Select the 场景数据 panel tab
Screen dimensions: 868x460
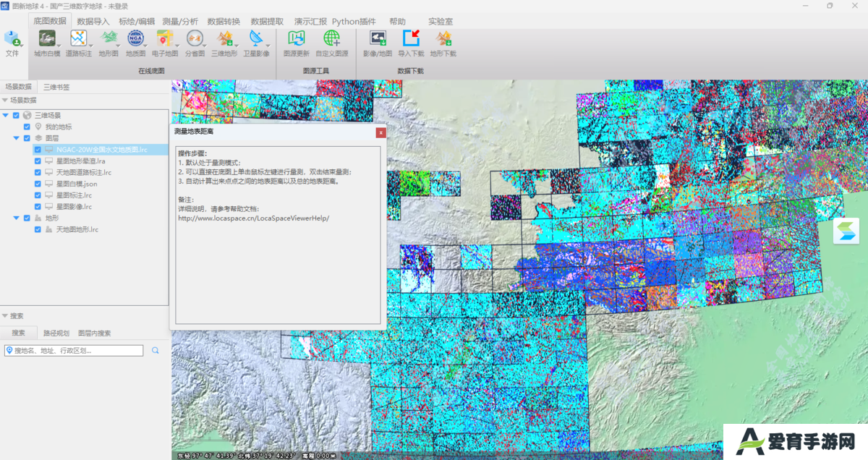point(18,87)
